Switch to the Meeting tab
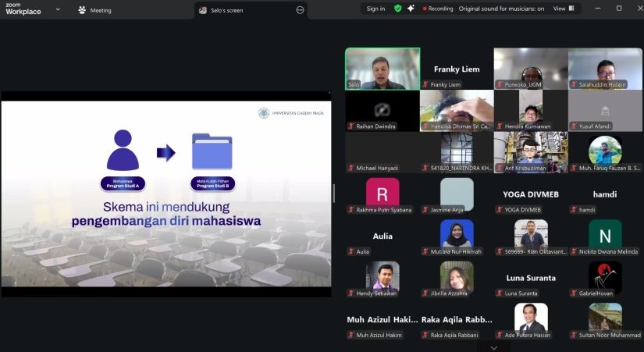Image resolution: width=644 pixels, height=352 pixels. (101, 10)
